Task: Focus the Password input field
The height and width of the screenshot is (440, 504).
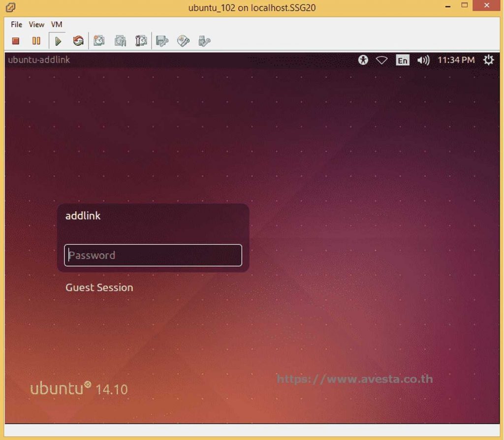Action: (153, 255)
